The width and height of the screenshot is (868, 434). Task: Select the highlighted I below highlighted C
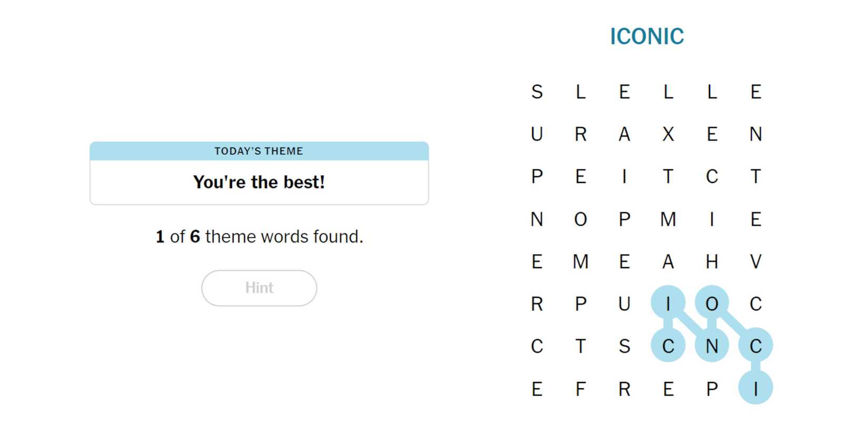click(x=755, y=389)
